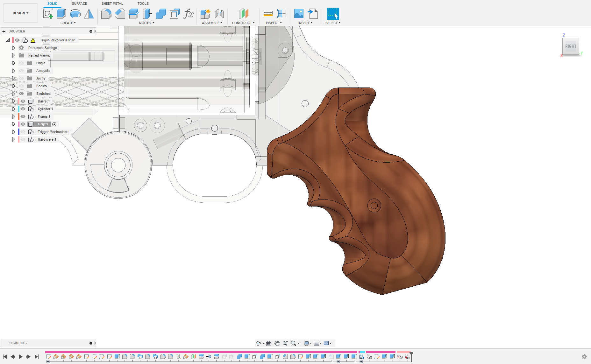Show the Trigger Mechanism:1 component
The image size is (591, 364).
pyautogui.click(x=23, y=132)
